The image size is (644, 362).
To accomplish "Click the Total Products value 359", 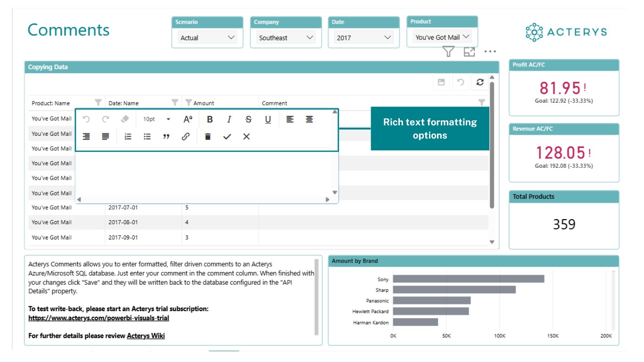I will [564, 224].
